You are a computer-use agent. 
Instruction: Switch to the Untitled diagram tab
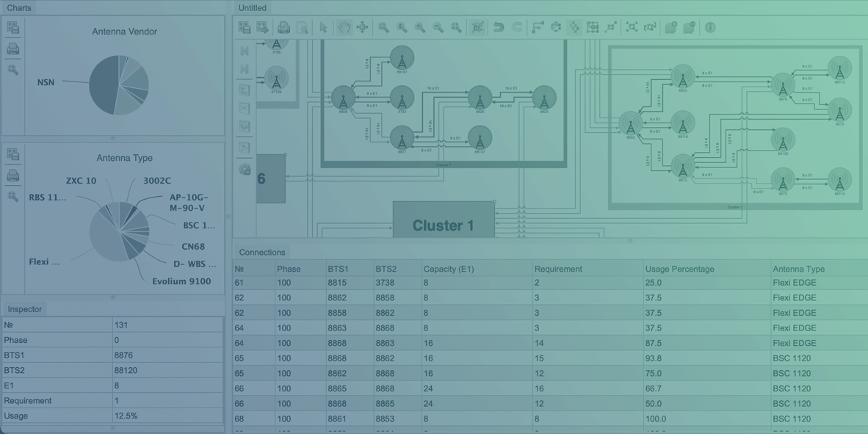click(252, 7)
